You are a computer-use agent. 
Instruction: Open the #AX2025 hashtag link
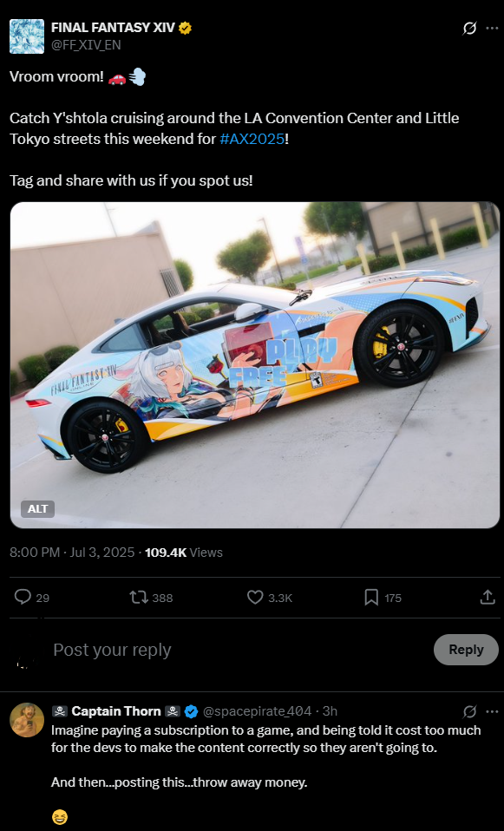[252, 140]
